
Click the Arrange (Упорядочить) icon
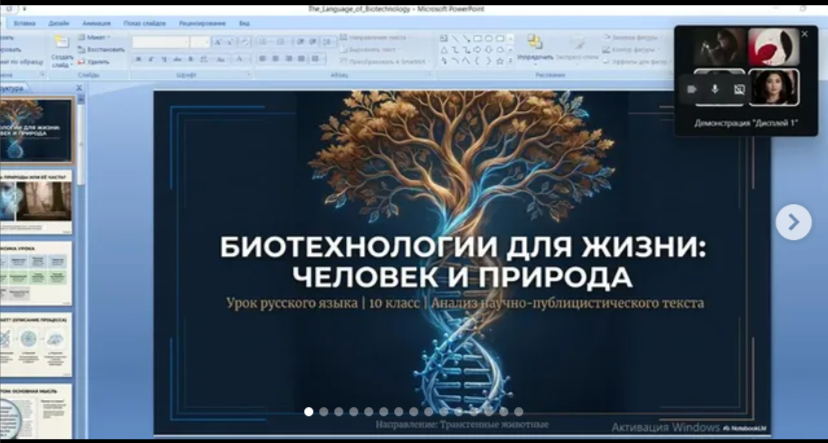coord(535,48)
